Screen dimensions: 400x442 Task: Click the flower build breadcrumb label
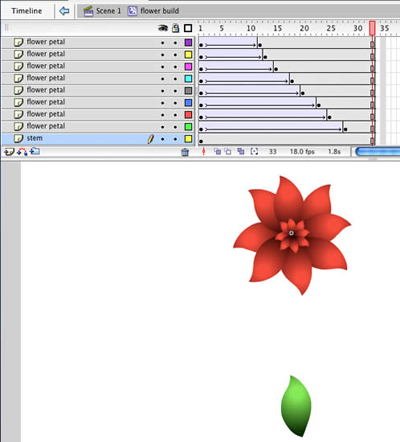(x=160, y=11)
